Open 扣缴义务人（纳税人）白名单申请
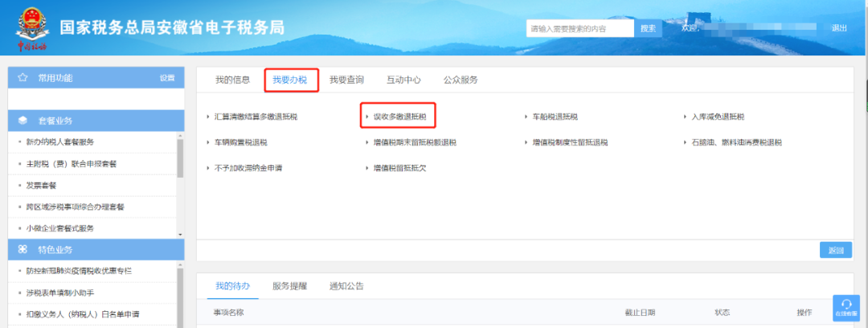This screenshot has width=868, height=328. point(82,314)
